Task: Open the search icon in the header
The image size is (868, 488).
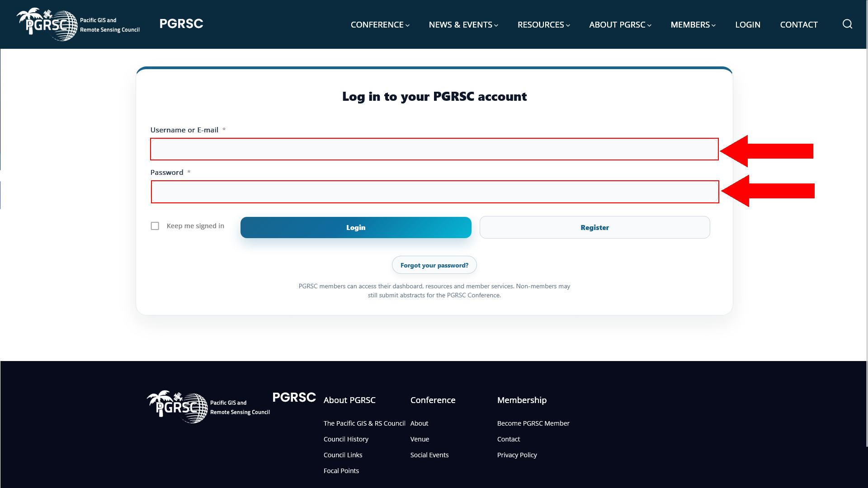Action: pyautogui.click(x=847, y=24)
